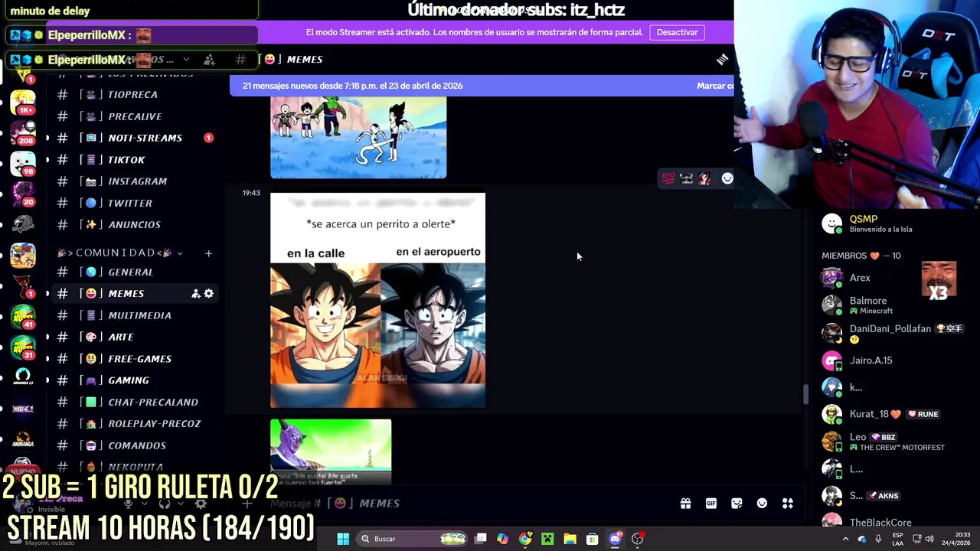
Task: Open member DaniDani_Pollafan profile
Action: coord(888,333)
